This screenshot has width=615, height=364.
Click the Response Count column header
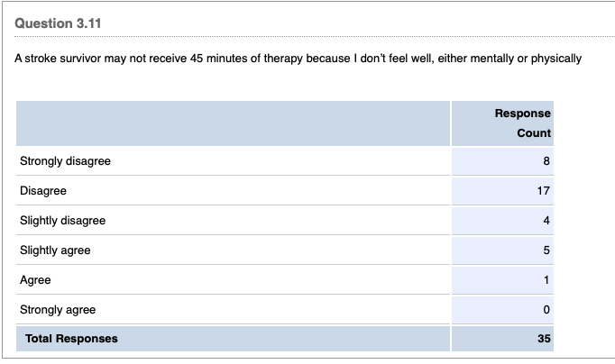point(523,123)
